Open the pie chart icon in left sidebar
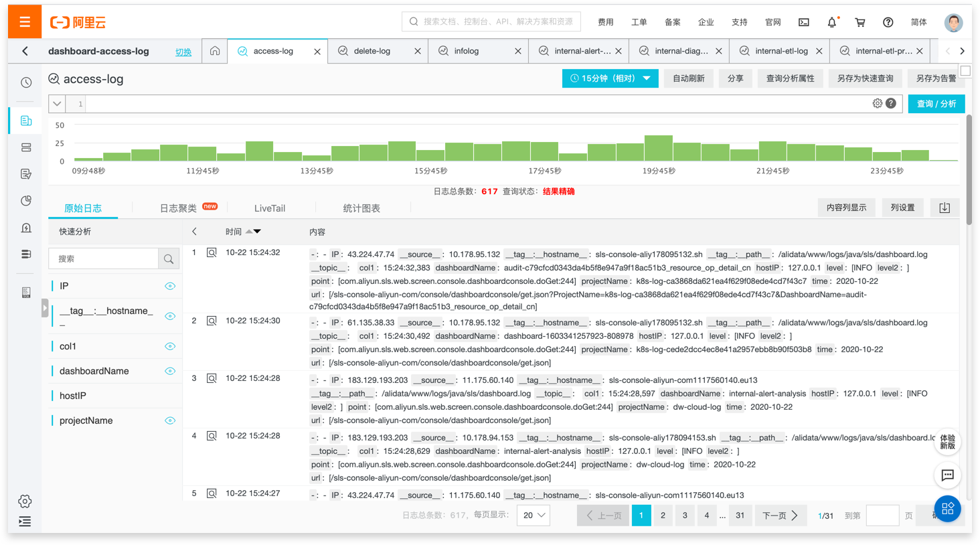The image size is (980, 545). pyautogui.click(x=26, y=201)
